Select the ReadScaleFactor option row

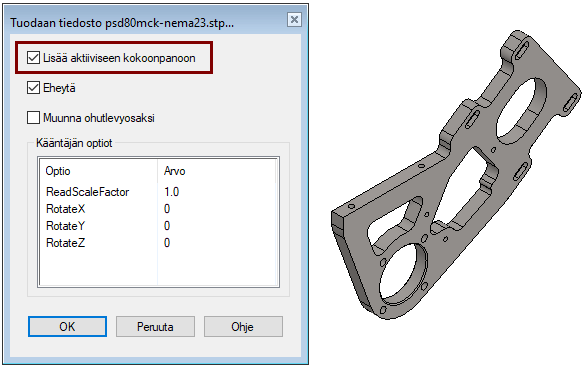[158, 192]
